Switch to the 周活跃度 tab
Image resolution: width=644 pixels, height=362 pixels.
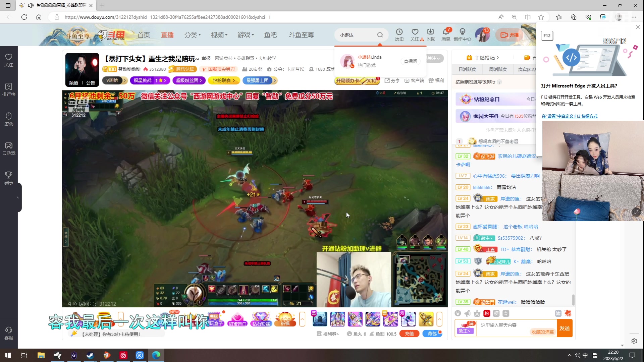pyautogui.click(x=498, y=69)
